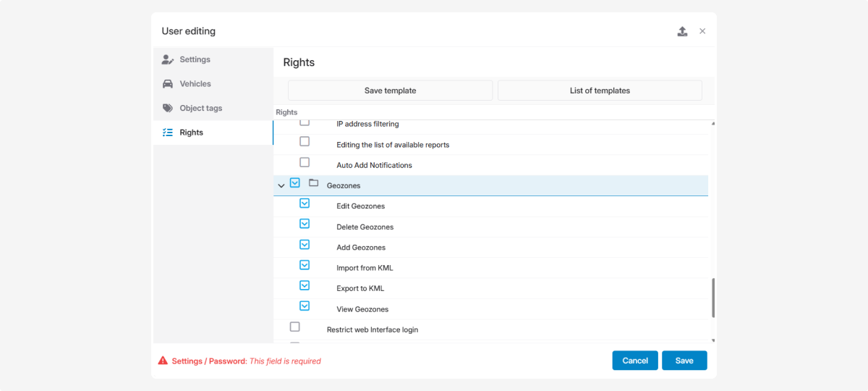
Task: Click the Object tags tag icon
Action: pyautogui.click(x=168, y=109)
